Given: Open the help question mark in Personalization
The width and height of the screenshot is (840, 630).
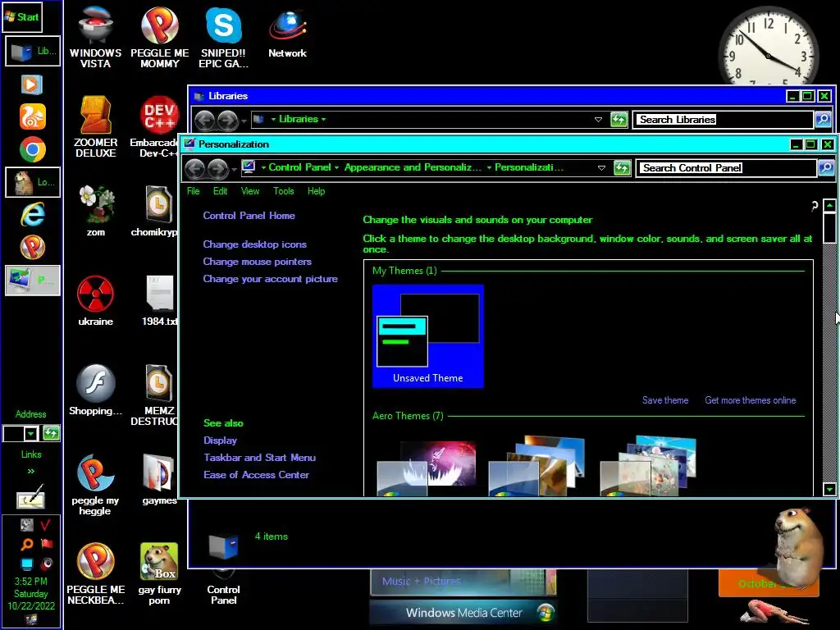Looking at the screenshot, I should [x=815, y=206].
